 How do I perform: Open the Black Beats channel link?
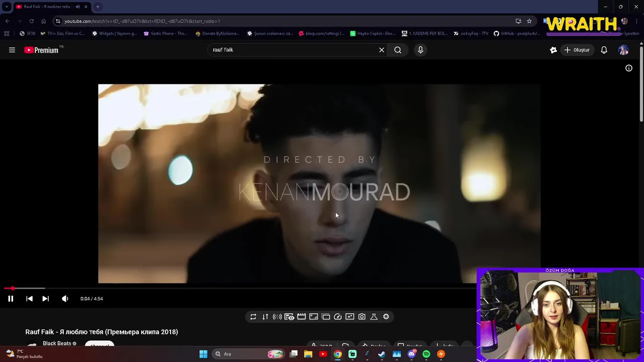coord(57,343)
